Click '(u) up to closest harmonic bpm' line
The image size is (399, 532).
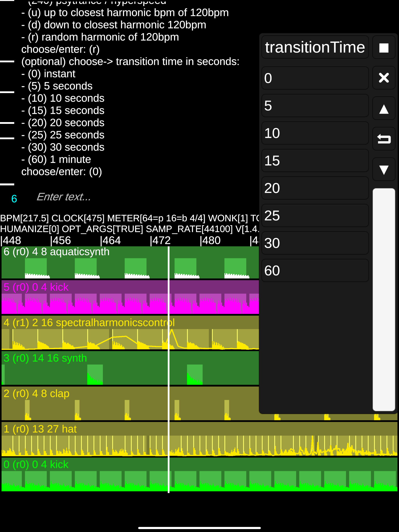tap(125, 12)
